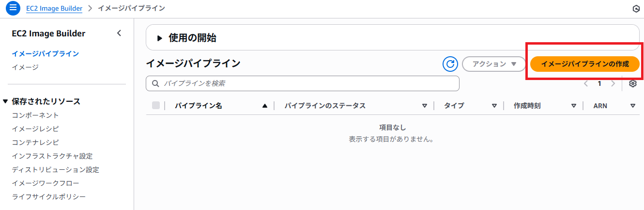Sort by パイプライン名 ascending arrow
Image resolution: width=644 pixels, height=210 pixels.
point(264,106)
